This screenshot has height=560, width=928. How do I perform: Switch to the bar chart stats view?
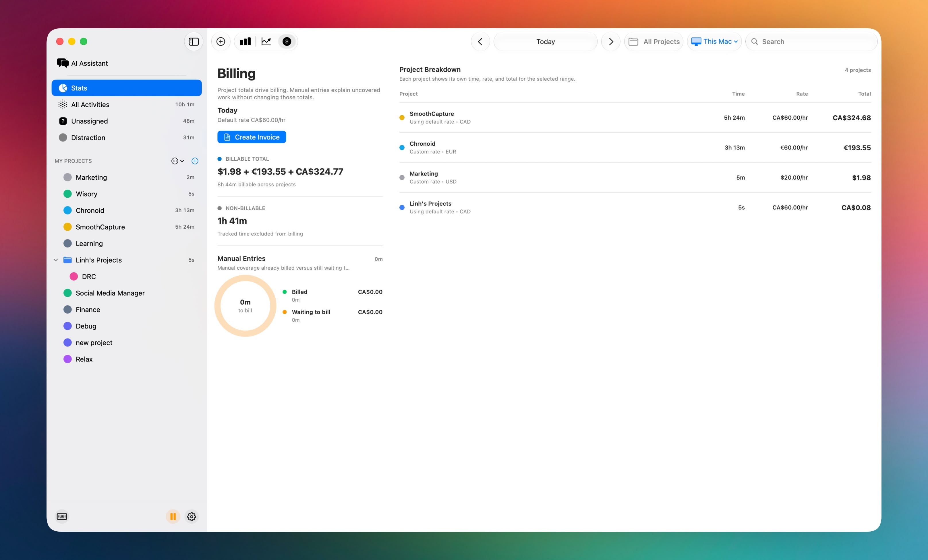[245, 41]
